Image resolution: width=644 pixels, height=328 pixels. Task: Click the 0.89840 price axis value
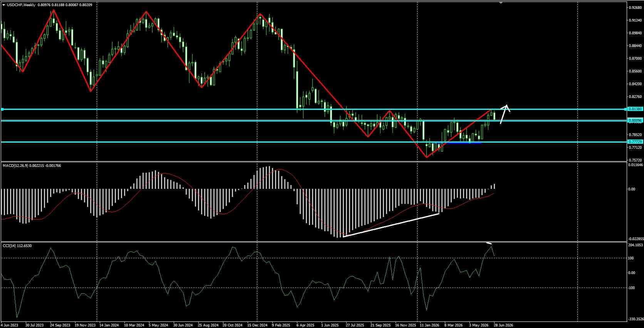(635, 33)
